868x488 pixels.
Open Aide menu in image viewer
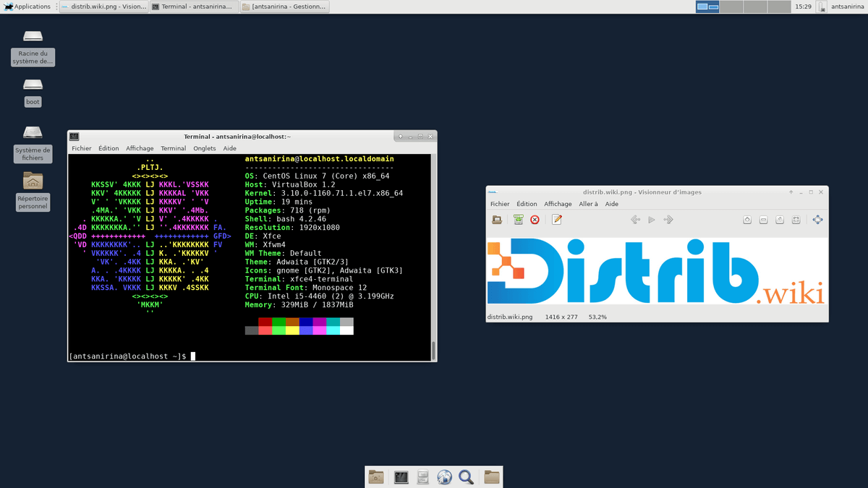(x=612, y=204)
